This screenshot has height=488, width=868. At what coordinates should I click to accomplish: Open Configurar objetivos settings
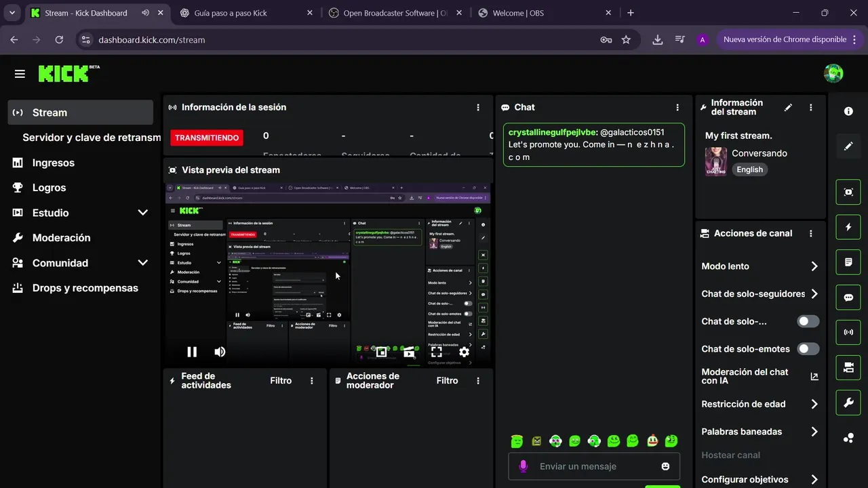[760, 479]
